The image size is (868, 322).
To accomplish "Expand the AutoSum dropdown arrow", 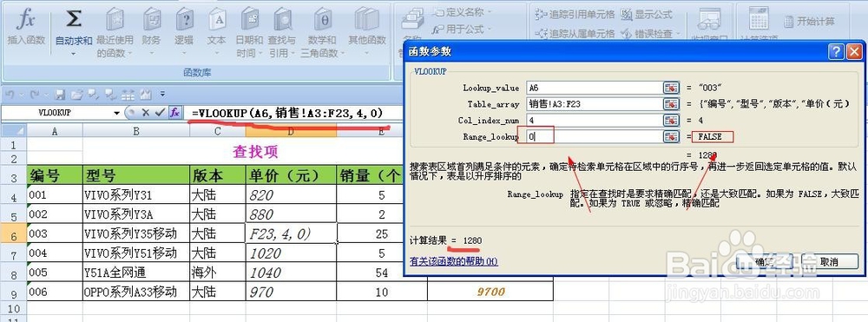I will pos(74,54).
